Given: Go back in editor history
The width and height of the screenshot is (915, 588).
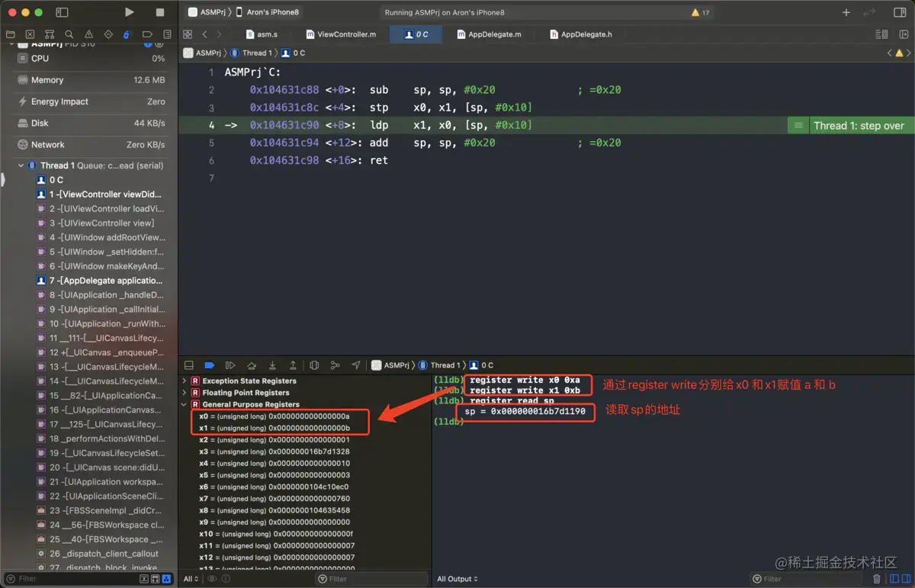Looking at the screenshot, I should pyautogui.click(x=204, y=34).
